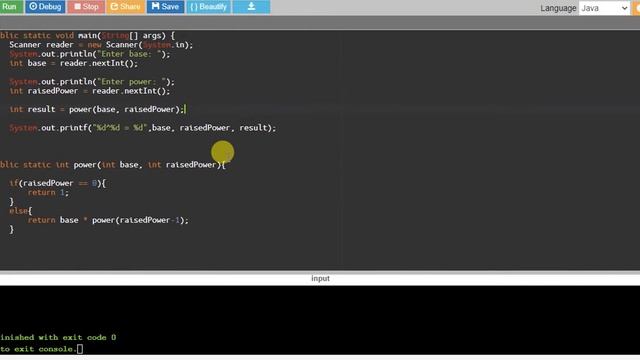The image size is (640, 360).
Task: Select the input tab label
Action: tap(320, 278)
